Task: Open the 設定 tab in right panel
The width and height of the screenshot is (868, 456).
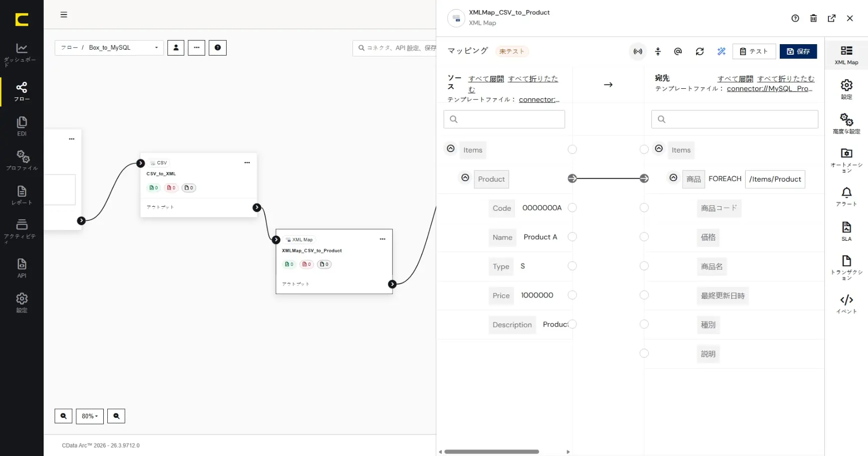Action: (846, 89)
